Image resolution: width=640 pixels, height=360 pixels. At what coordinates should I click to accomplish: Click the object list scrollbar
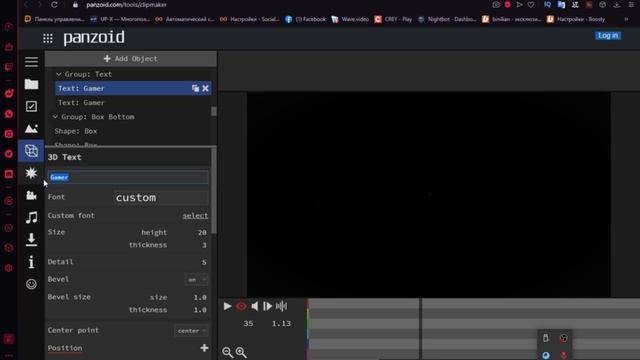coord(213,111)
